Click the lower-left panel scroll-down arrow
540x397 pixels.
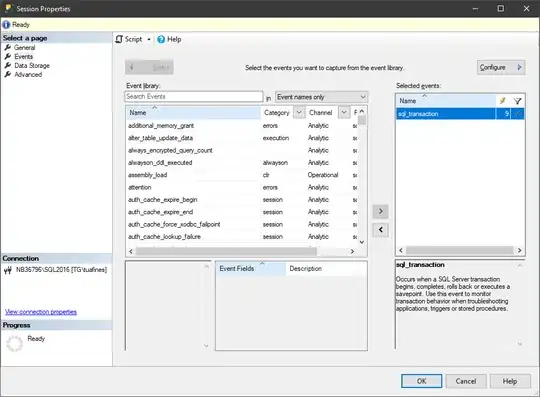206,346
